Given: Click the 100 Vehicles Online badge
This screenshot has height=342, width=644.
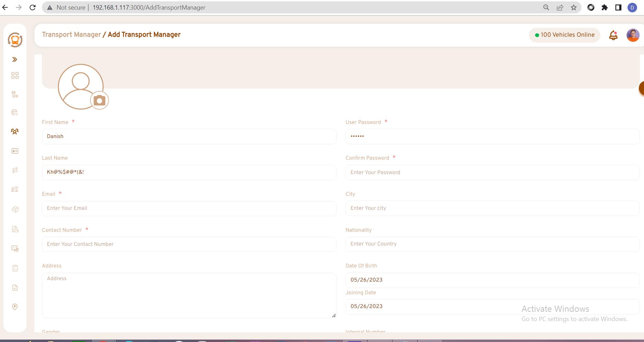Looking at the screenshot, I should (564, 35).
